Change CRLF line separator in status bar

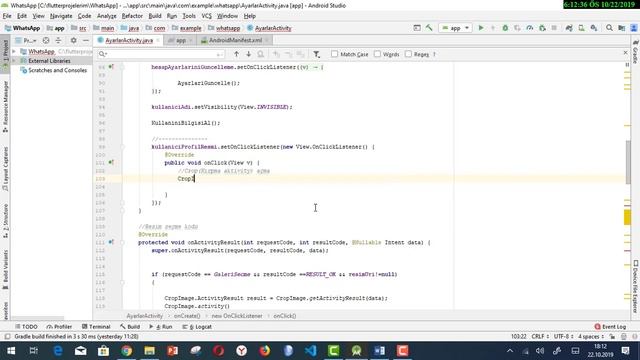[540, 336]
